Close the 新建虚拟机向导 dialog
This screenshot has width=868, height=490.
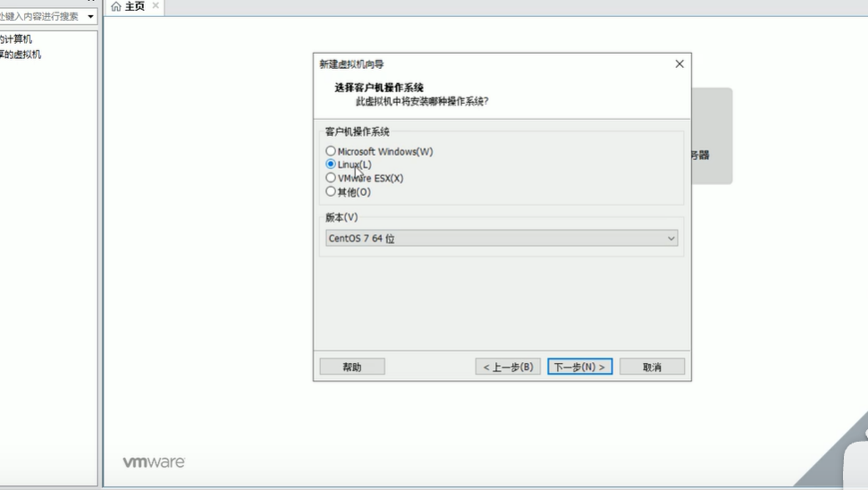679,64
